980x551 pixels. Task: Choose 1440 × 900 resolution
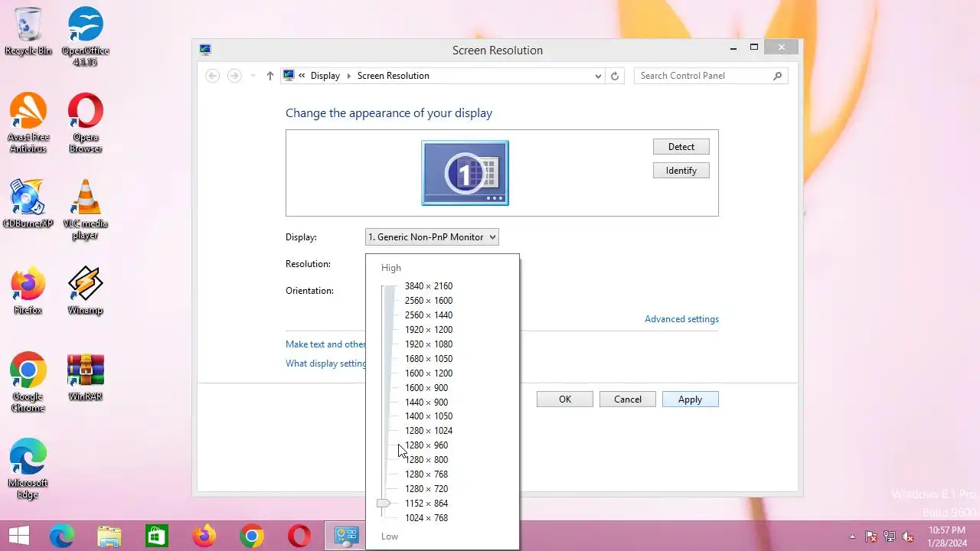(x=426, y=403)
